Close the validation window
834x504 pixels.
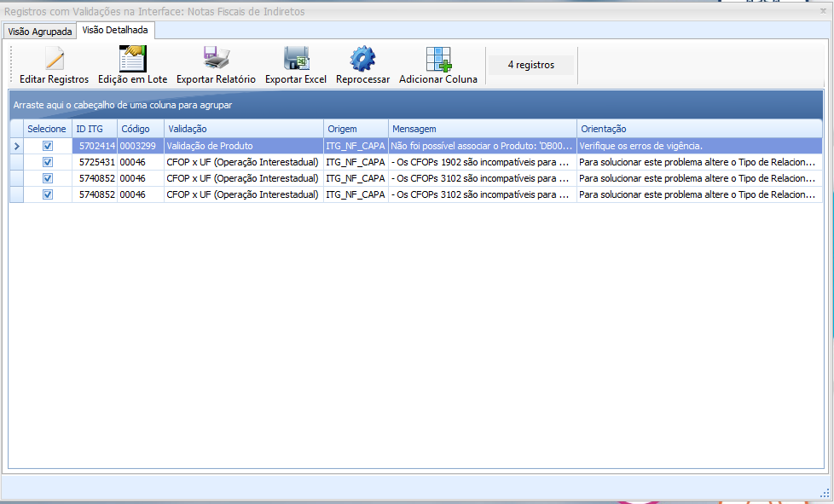click(x=824, y=10)
